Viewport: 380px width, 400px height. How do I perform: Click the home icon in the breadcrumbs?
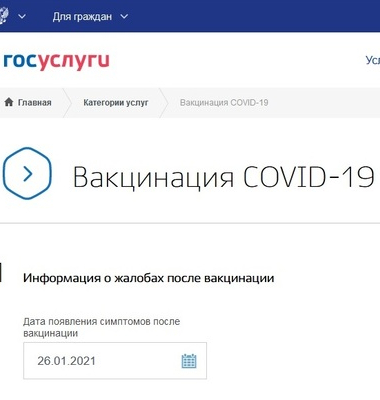(x=9, y=102)
